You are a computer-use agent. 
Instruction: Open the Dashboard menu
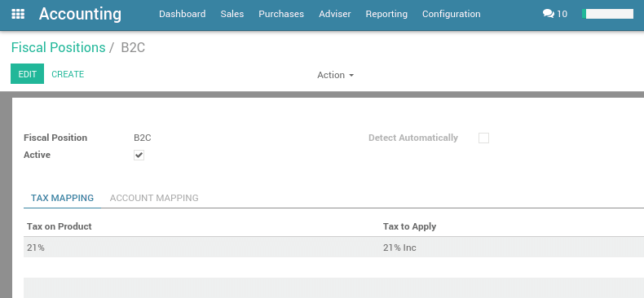click(x=183, y=14)
